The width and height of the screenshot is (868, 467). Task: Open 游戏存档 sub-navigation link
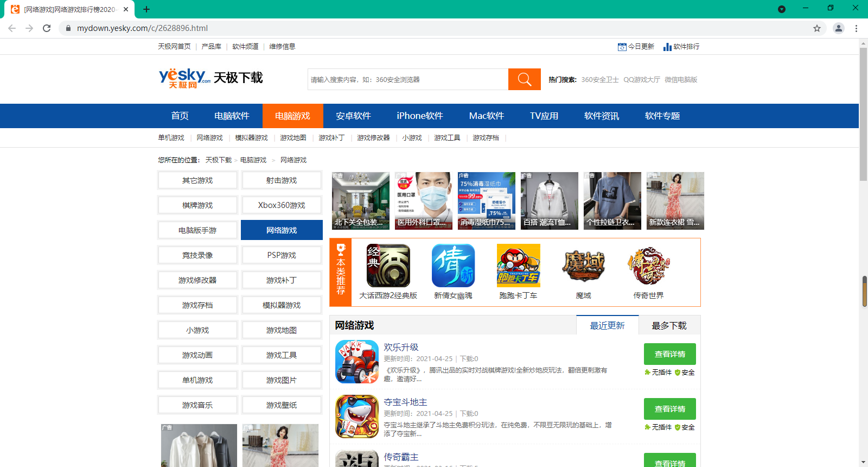tap(486, 138)
